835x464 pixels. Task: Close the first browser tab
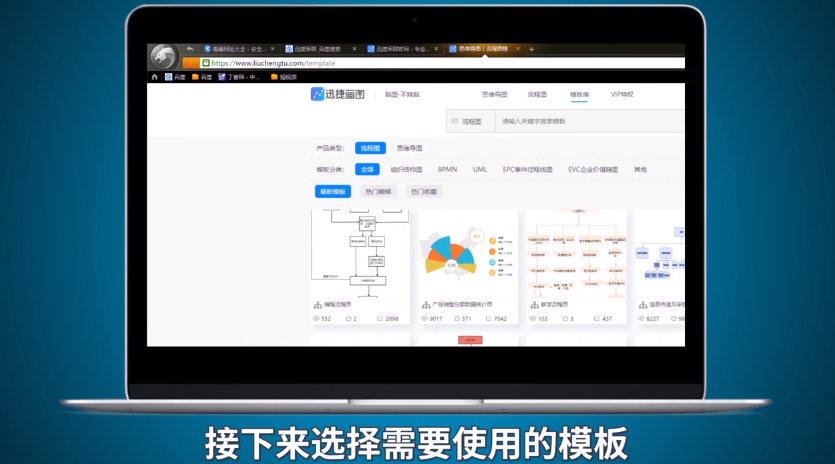point(273,49)
